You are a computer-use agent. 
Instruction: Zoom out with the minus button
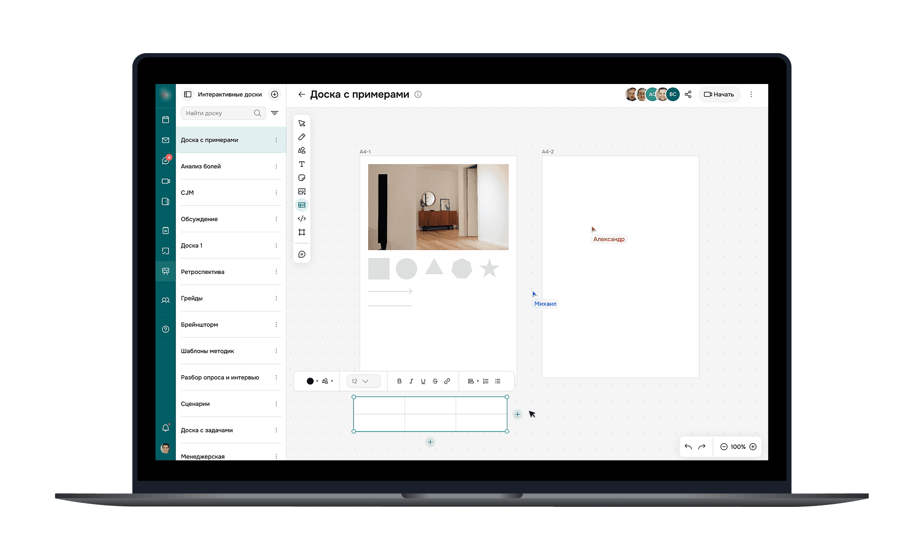click(x=724, y=447)
